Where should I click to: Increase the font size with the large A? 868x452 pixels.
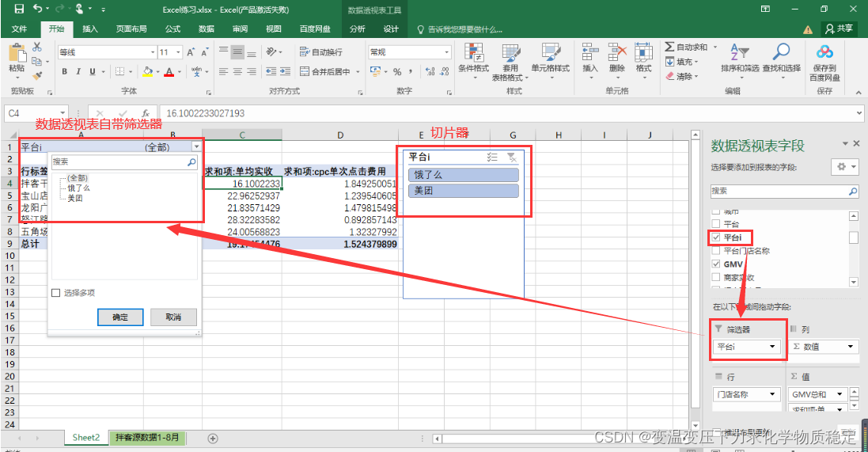point(191,52)
